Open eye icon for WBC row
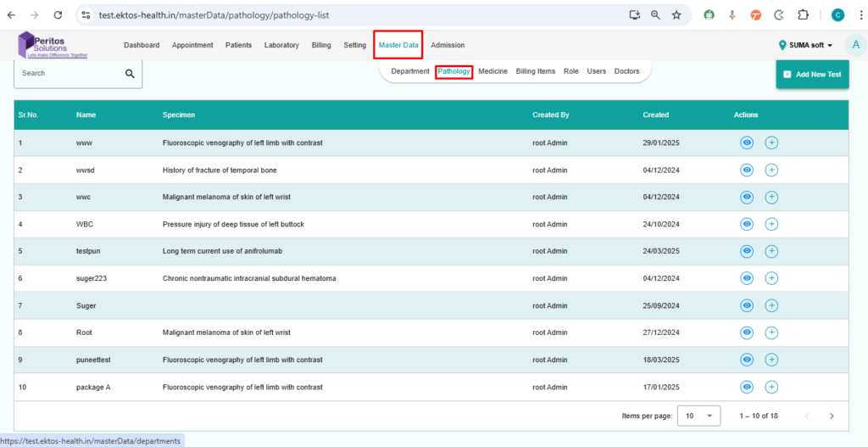The height and width of the screenshot is (447, 868). [747, 225]
